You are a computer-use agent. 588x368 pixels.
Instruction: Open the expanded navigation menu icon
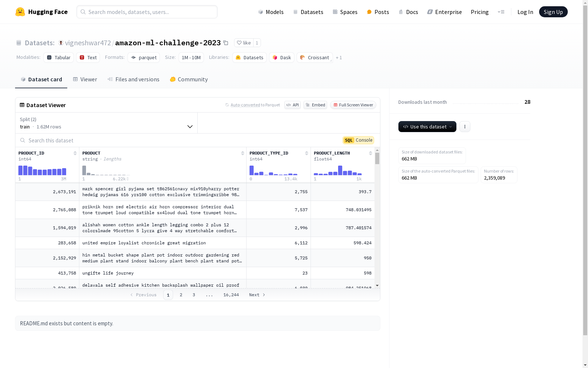[501, 12]
